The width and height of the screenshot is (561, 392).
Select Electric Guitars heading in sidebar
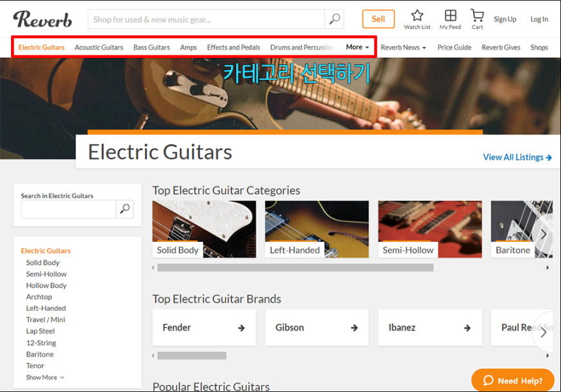[x=46, y=251]
